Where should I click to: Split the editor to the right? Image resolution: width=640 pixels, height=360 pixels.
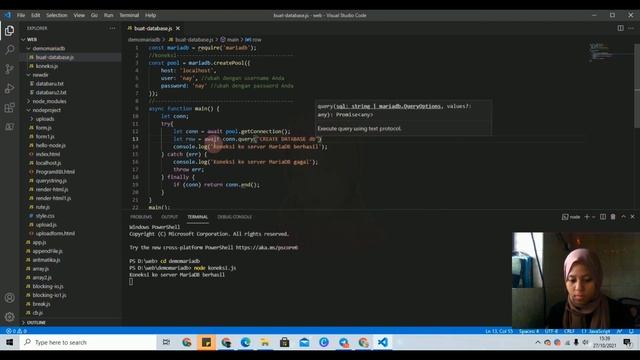pyautogui.click(x=620, y=28)
